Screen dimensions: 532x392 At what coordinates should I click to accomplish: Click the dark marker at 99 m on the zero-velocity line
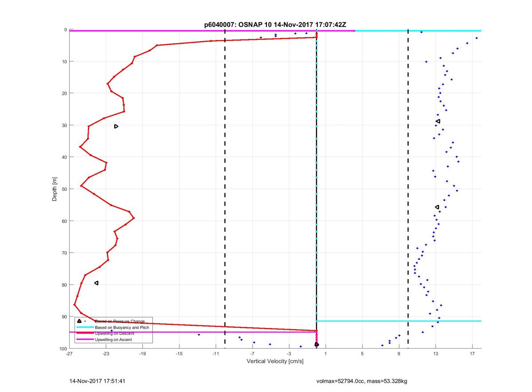coord(317,344)
